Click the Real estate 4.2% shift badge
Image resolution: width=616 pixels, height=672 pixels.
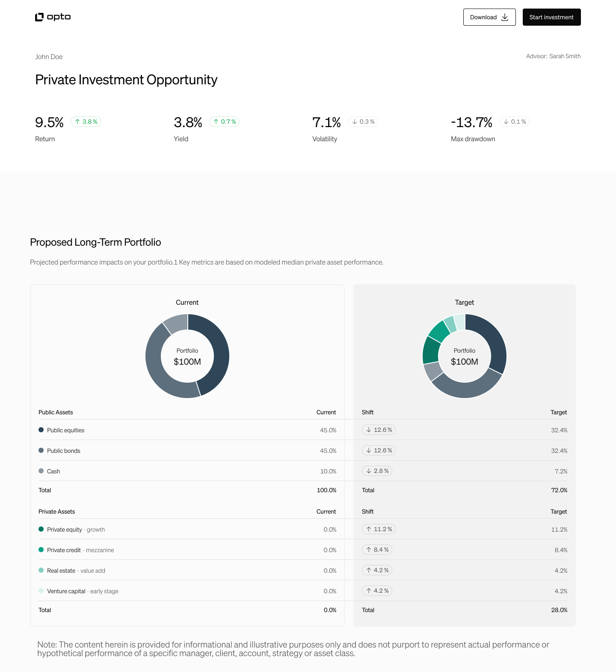pyautogui.click(x=377, y=570)
